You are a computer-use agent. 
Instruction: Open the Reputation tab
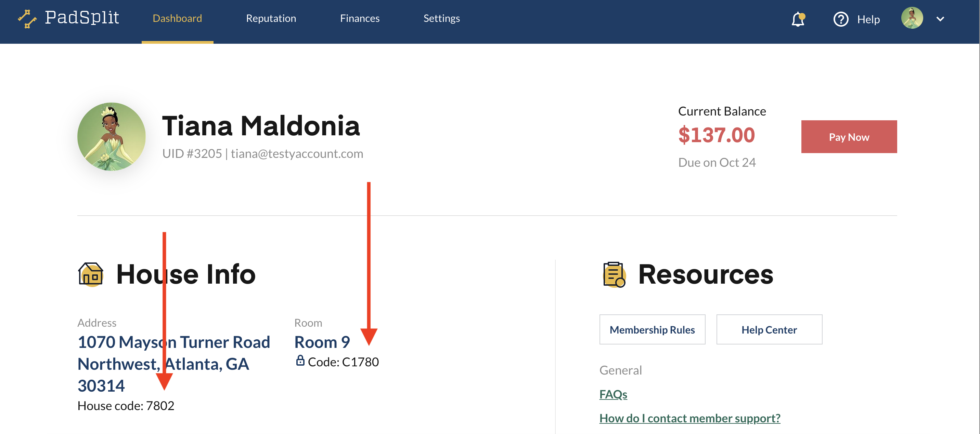[271, 18]
